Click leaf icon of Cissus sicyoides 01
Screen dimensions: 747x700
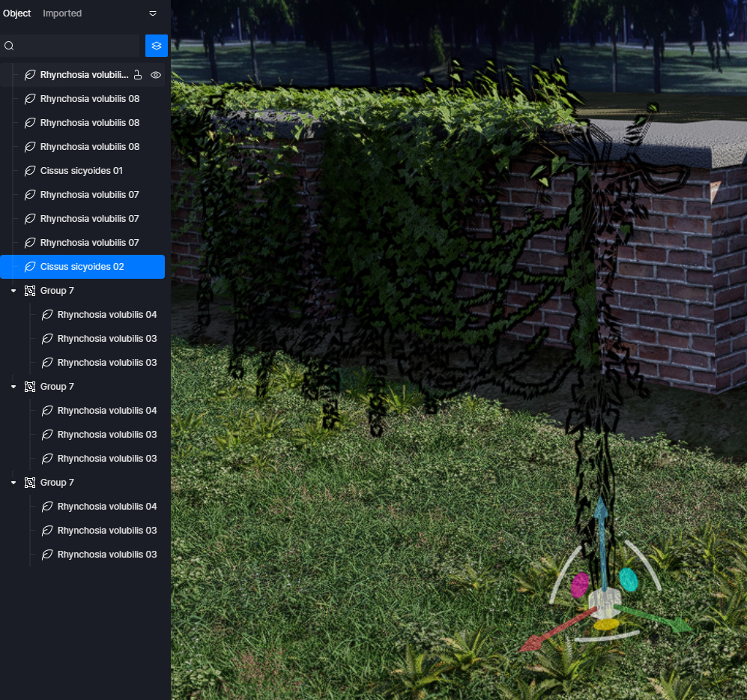coord(30,171)
